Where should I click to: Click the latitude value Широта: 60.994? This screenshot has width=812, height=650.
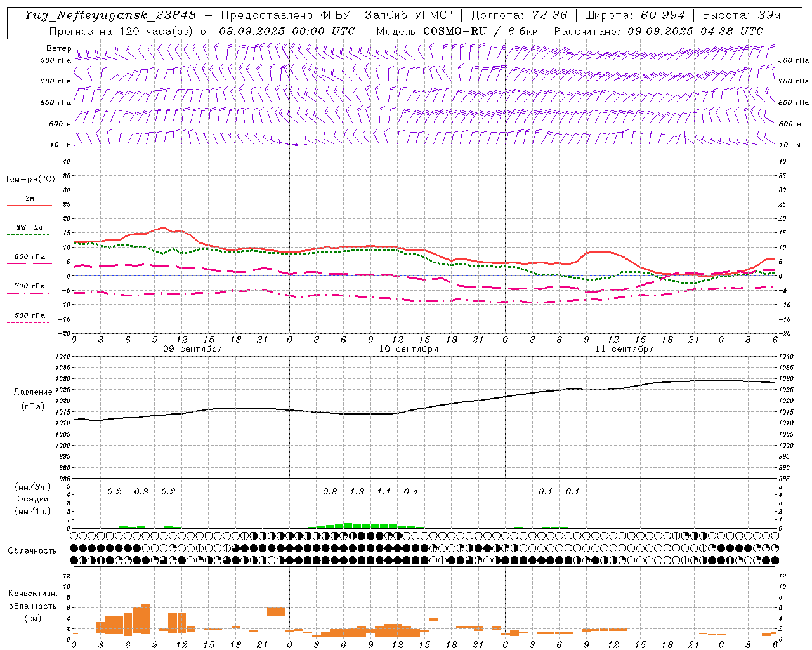635,15
